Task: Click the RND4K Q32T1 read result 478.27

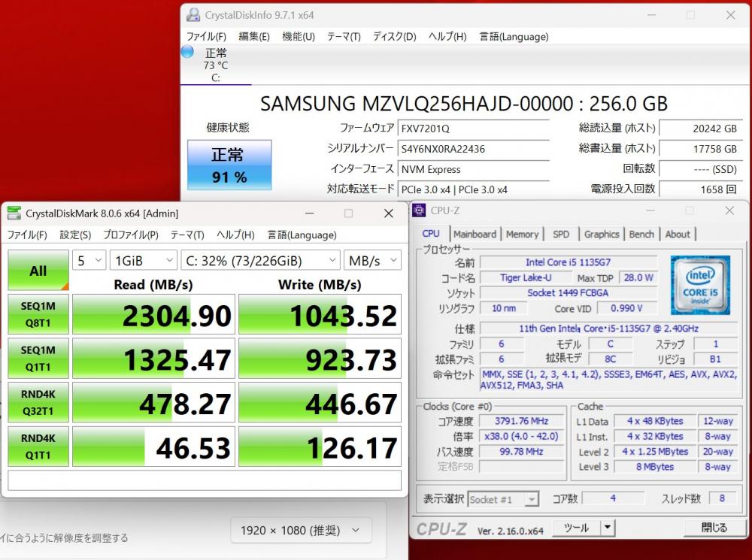Action: coord(153,403)
